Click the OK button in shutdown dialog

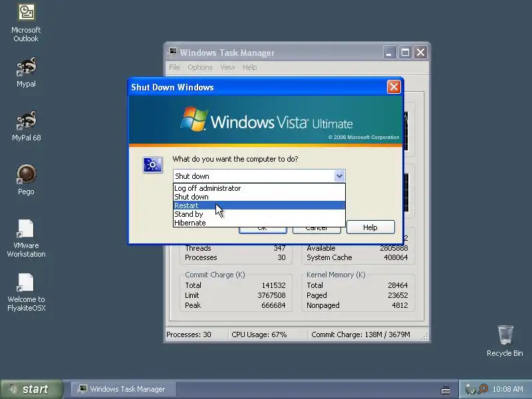coord(263,230)
